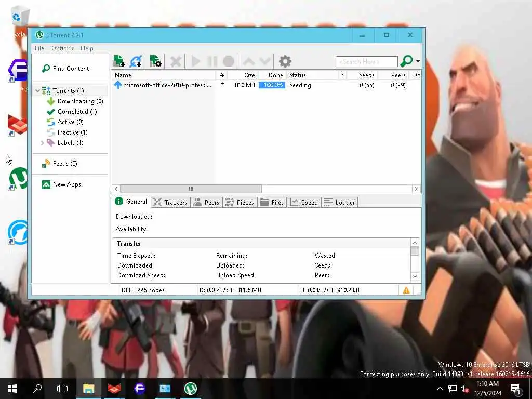Image resolution: width=532 pixels, height=399 pixels.
Task: Select the Active (0) category
Action: [70, 122]
